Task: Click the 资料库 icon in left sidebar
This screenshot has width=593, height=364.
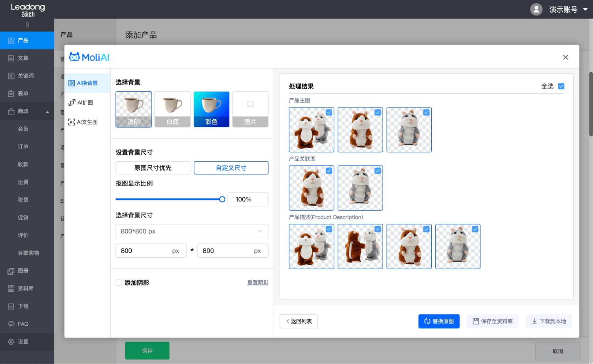Action: point(11,289)
